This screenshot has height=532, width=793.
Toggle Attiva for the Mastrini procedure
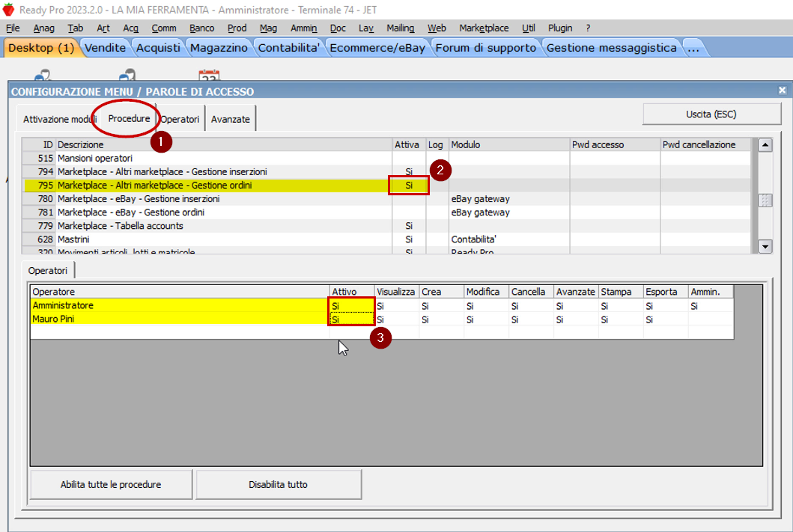coord(409,239)
